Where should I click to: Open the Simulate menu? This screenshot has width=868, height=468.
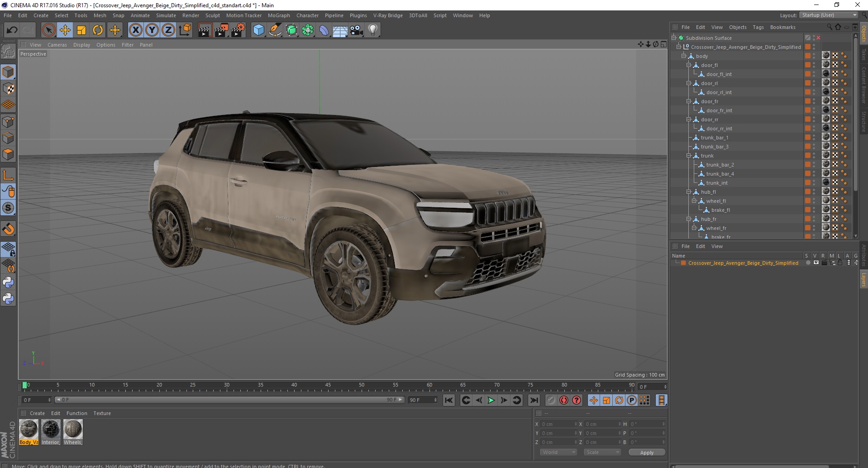tap(166, 15)
